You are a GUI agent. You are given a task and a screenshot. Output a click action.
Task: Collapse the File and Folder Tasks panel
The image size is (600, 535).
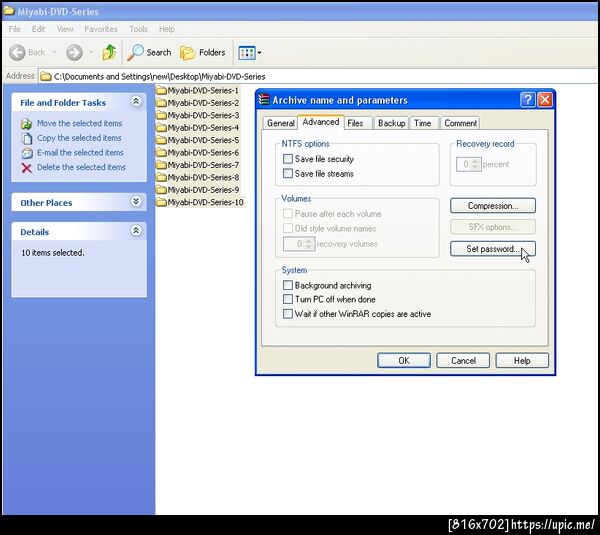tap(136, 101)
